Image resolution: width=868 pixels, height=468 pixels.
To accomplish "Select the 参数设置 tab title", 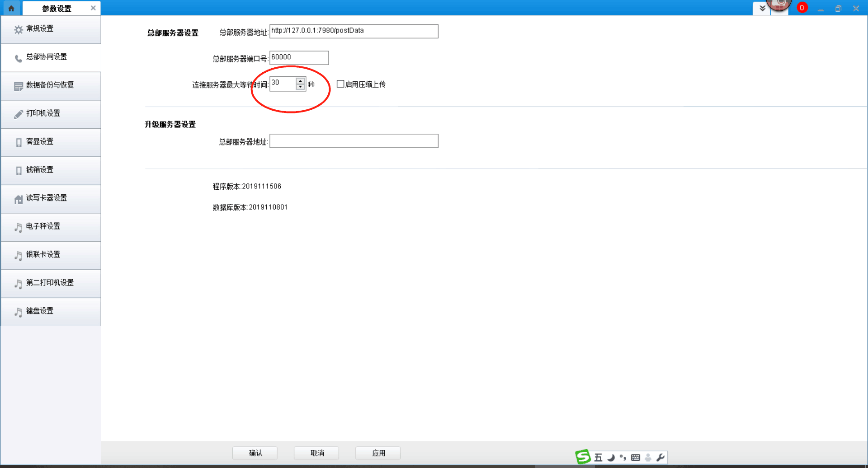I will 57,9.
